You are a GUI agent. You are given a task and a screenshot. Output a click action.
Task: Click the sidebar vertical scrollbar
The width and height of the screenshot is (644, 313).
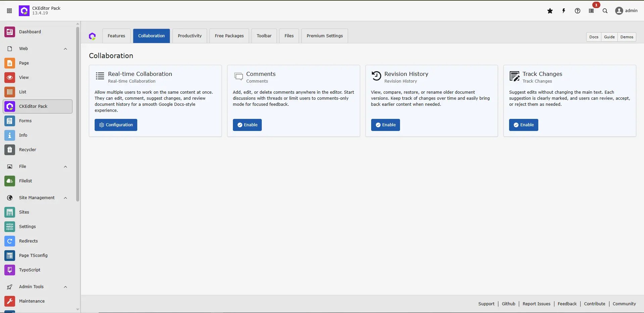coord(78,114)
